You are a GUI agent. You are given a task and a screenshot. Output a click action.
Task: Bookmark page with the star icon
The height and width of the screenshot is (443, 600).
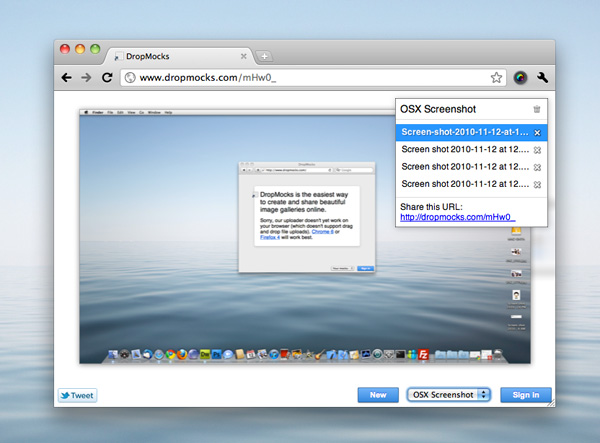[496, 78]
